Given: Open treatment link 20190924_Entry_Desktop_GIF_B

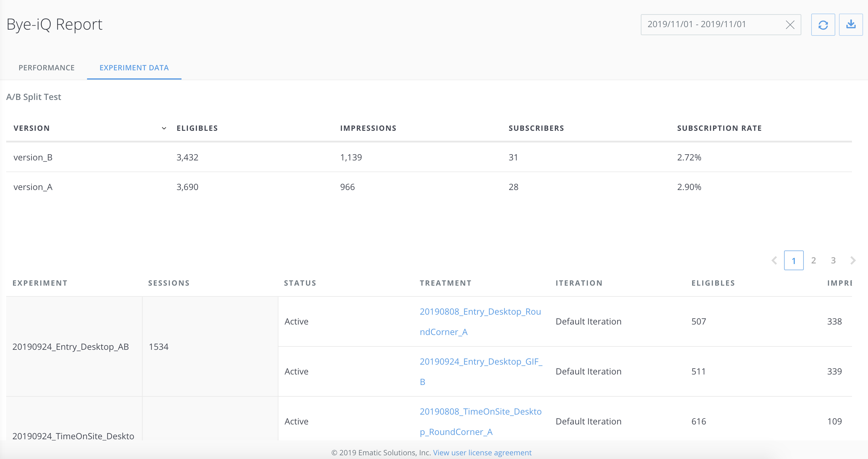Looking at the screenshot, I should tap(481, 371).
